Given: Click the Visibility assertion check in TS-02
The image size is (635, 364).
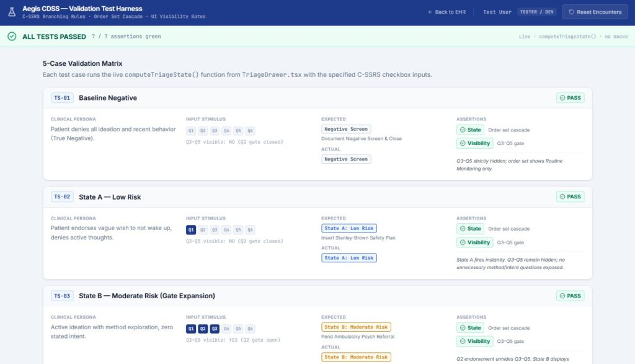Looking at the screenshot, I should 474,242.
